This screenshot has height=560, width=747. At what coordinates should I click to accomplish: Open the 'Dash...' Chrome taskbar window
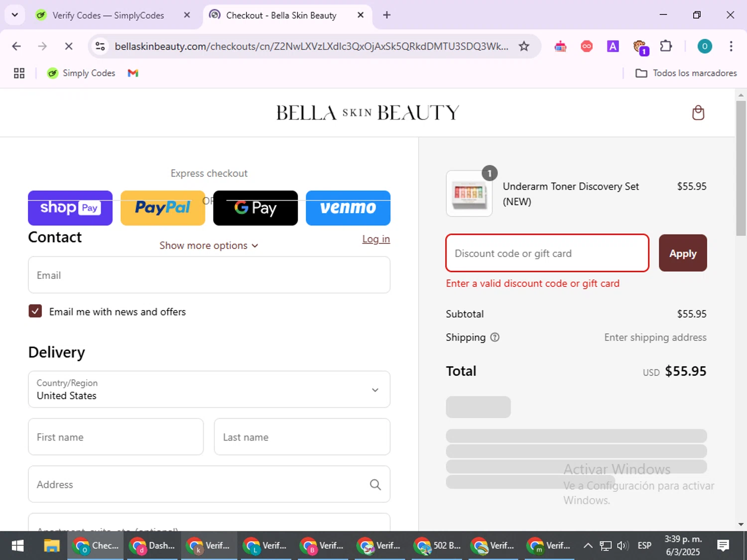coord(153,546)
